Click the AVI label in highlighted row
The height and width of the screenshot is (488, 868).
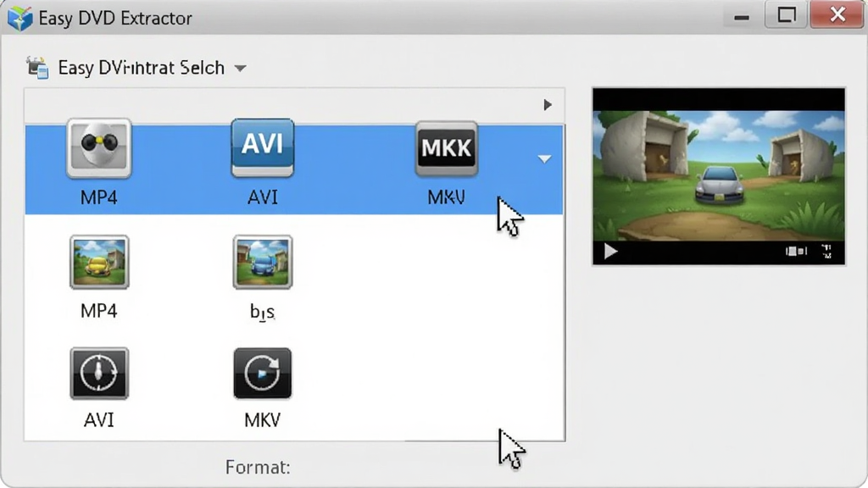tap(263, 197)
